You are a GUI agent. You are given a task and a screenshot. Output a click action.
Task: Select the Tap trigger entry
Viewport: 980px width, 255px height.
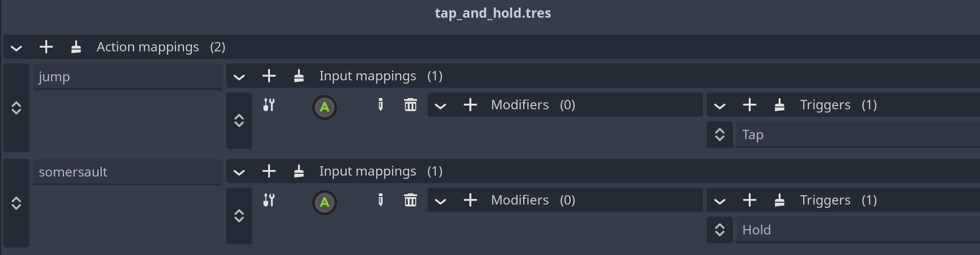858,135
